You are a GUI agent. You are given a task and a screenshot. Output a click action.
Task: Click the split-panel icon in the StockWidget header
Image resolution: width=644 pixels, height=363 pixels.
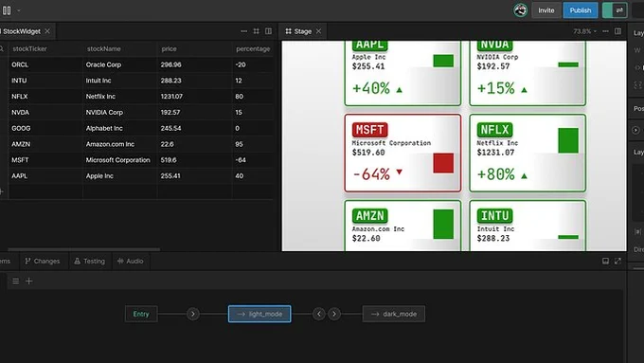click(269, 31)
